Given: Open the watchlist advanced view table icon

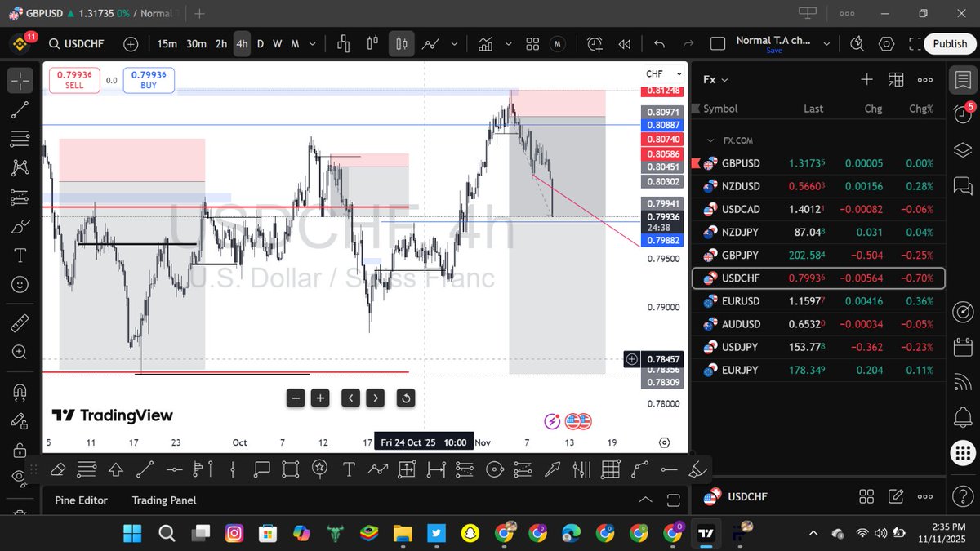Looking at the screenshot, I should 896,79.
